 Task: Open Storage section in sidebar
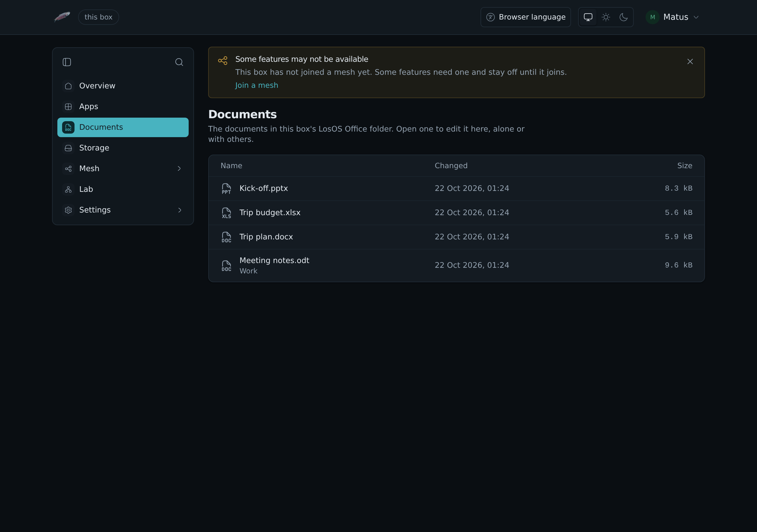[x=123, y=148]
